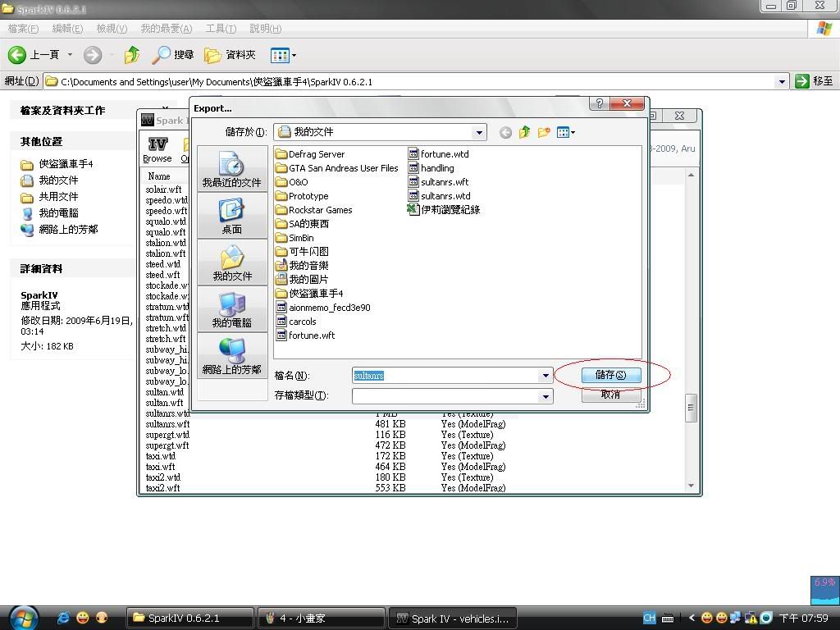Open the 儲存於 location dropdown
The width and height of the screenshot is (840, 630).
pyautogui.click(x=479, y=132)
